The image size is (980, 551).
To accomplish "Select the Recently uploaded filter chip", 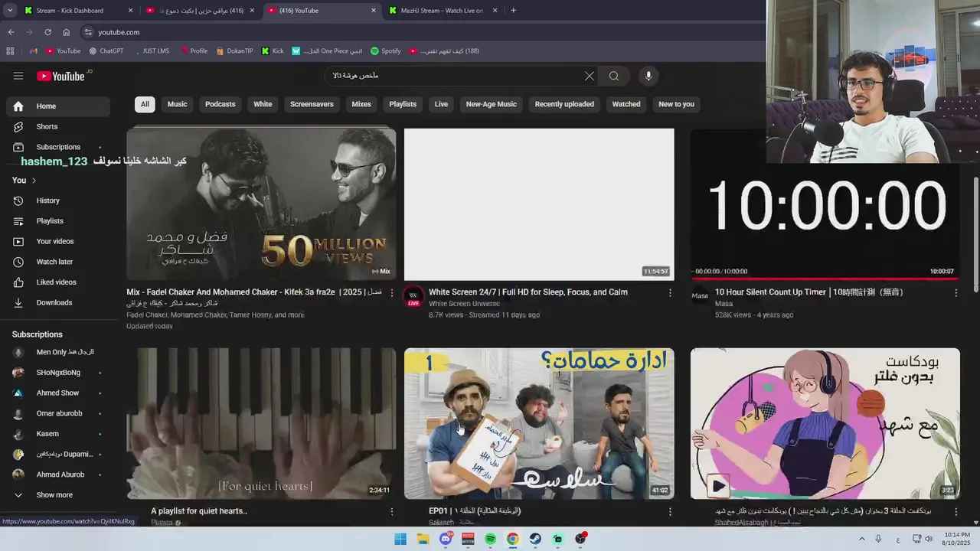I will pyautogui.click(x=564, y=104).
